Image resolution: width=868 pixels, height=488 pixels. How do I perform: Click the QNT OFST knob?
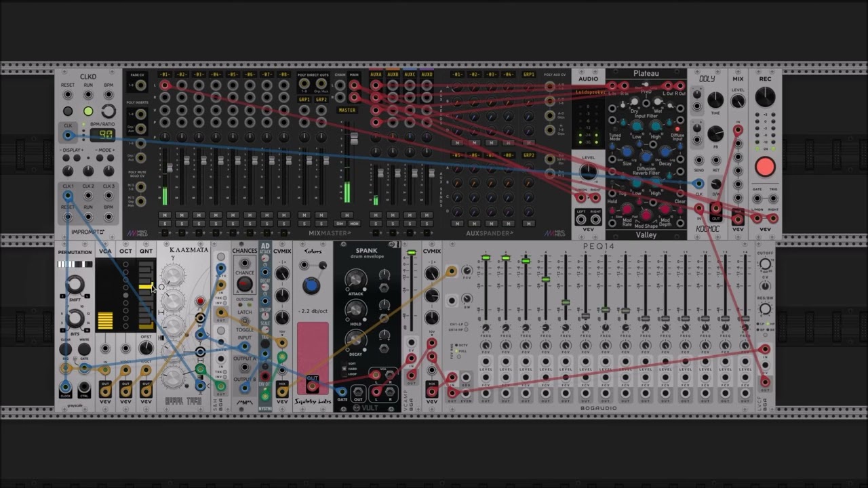(x=146, y=348)
